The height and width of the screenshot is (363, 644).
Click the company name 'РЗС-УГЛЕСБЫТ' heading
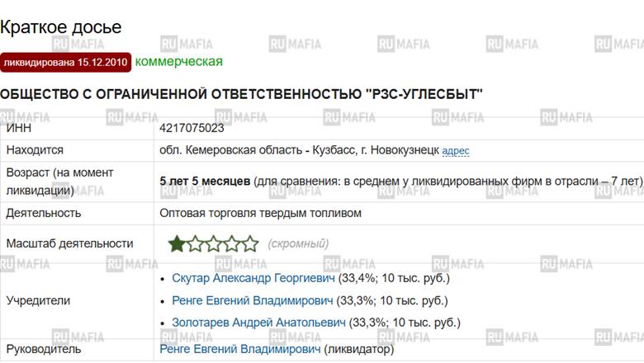pyautogui.click(x=424, y=94)
